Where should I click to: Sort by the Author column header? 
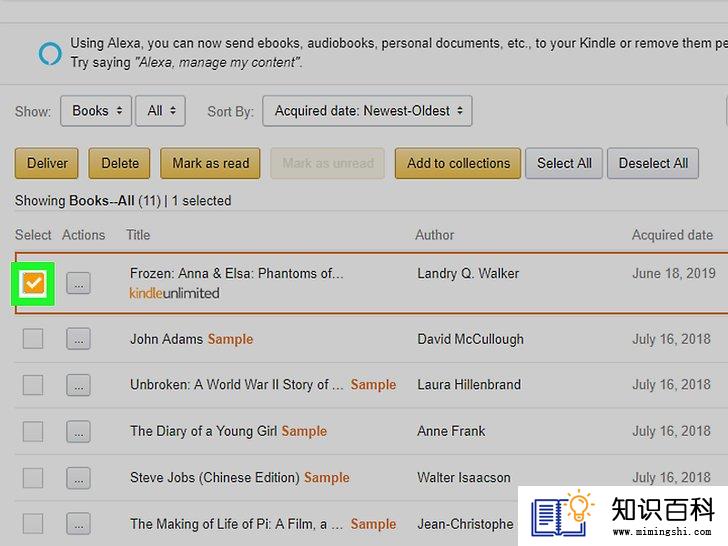coord(435,235)
